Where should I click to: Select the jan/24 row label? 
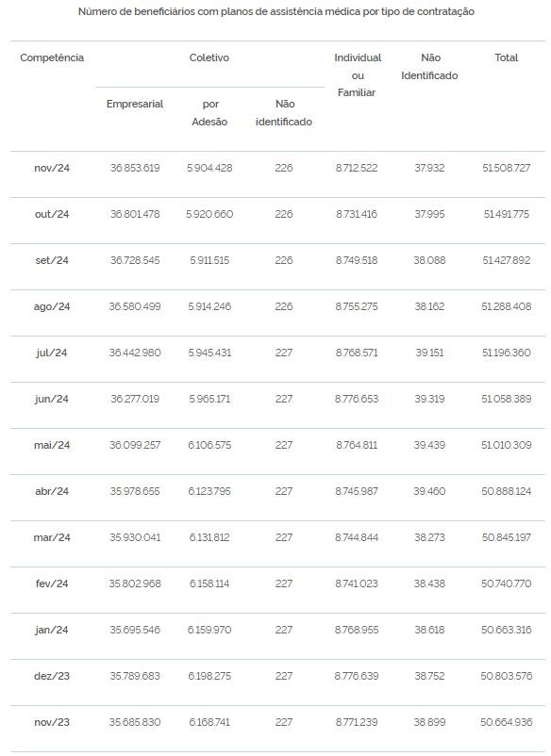(x=52, y=631)
